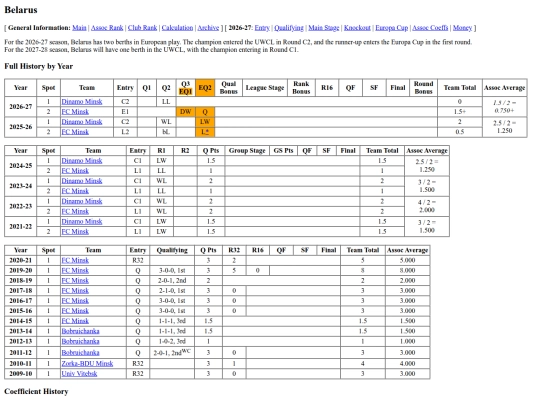Go to the Club Rank page

[143, 28]
